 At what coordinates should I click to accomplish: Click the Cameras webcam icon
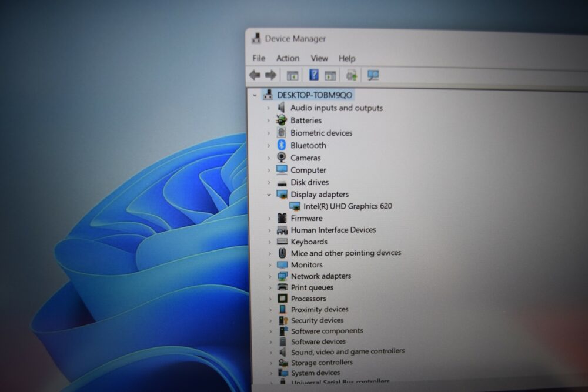click(282, 158)
